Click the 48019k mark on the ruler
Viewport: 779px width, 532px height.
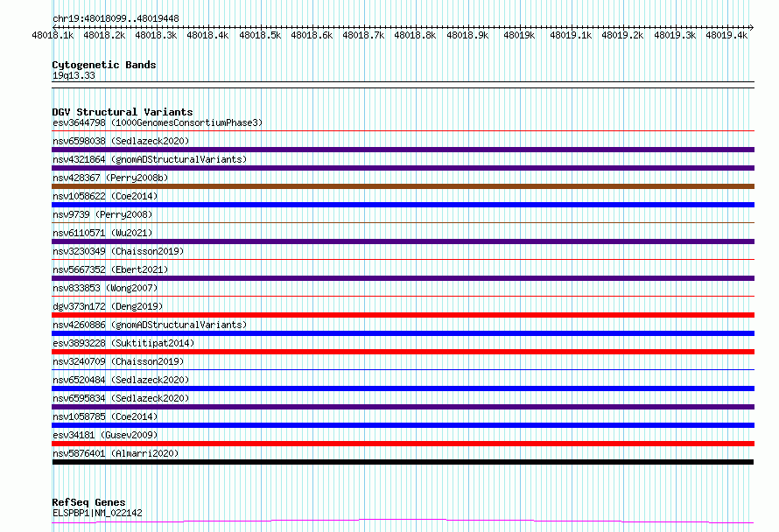point(519,35)
